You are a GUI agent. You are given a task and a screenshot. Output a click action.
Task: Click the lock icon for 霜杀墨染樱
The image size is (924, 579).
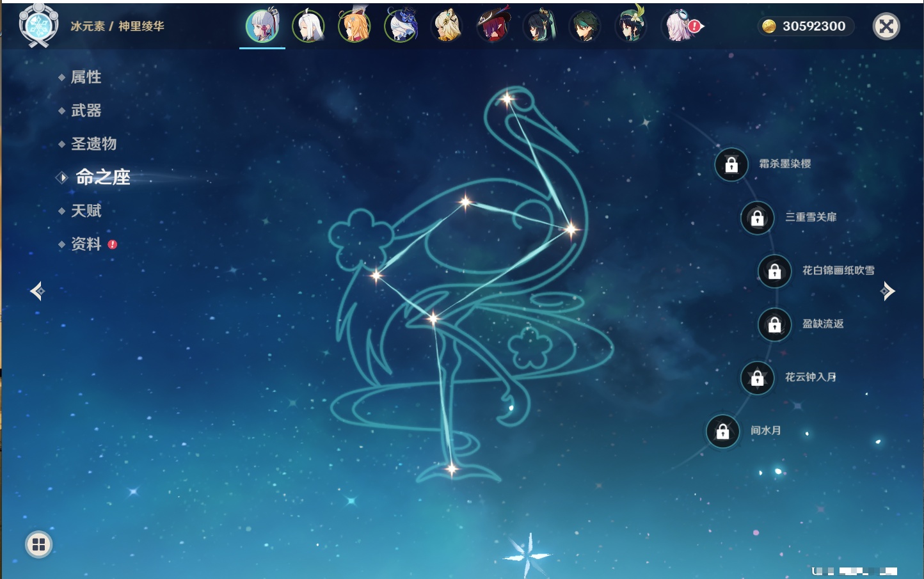(x=731, y=164)
